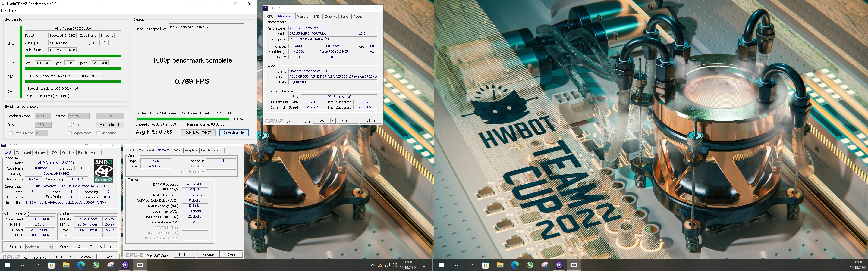Open the Start menu on the right monitor taskbar
868x271 pixels.
coord(441,265)
